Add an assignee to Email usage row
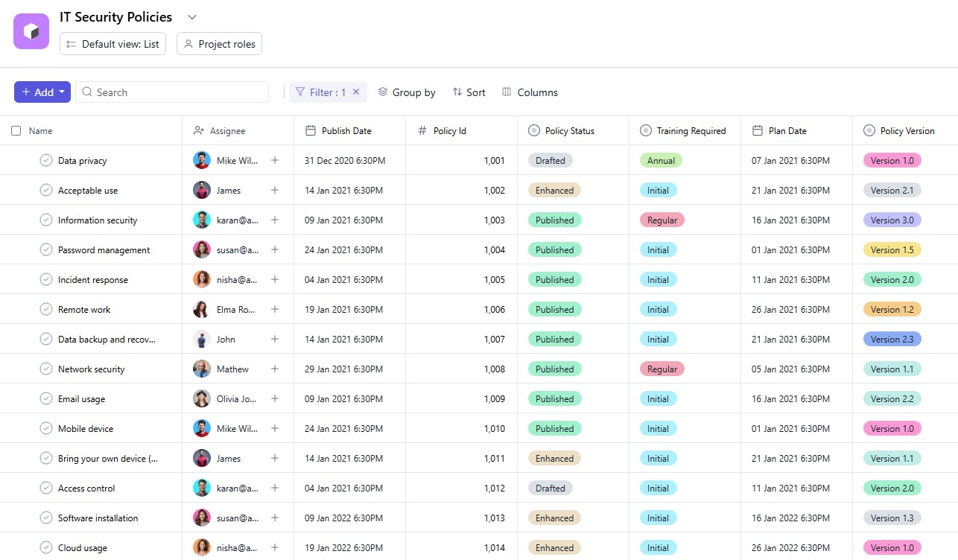The image size is (958, 560). pyautogui.click(x=275, y=398)
